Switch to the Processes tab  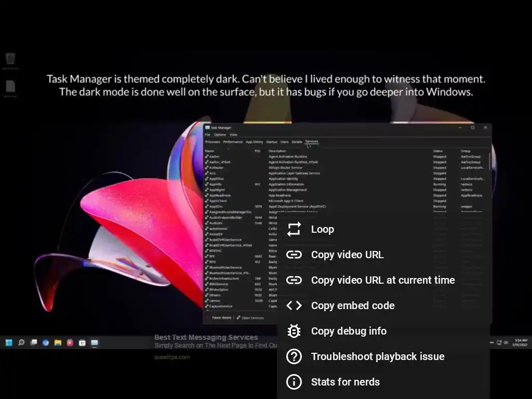point(212,142)
